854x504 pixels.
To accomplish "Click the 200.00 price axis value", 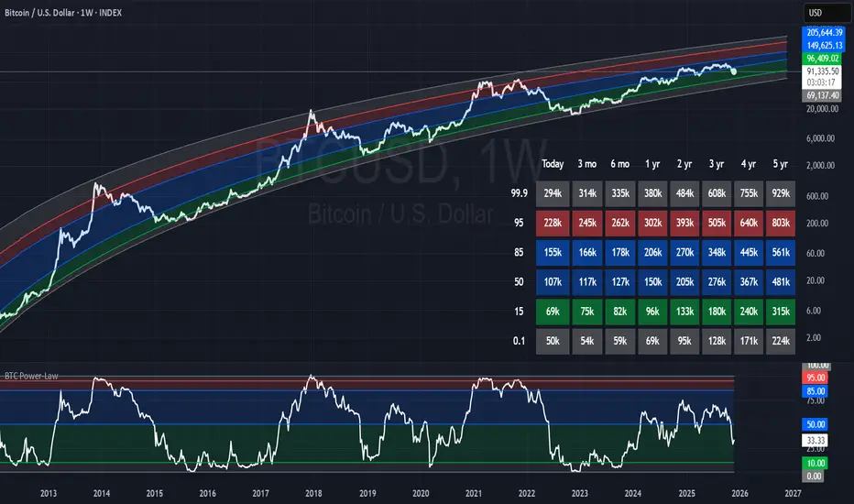I will tap(817, 224).
